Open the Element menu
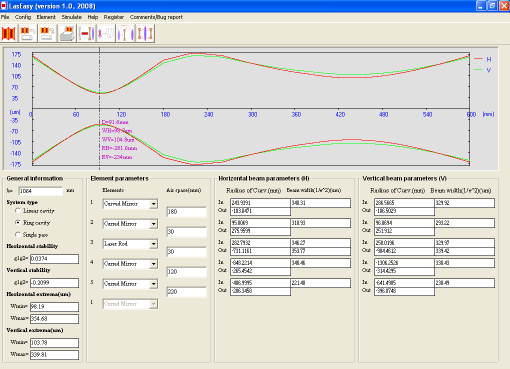 (x=46, y=17)
